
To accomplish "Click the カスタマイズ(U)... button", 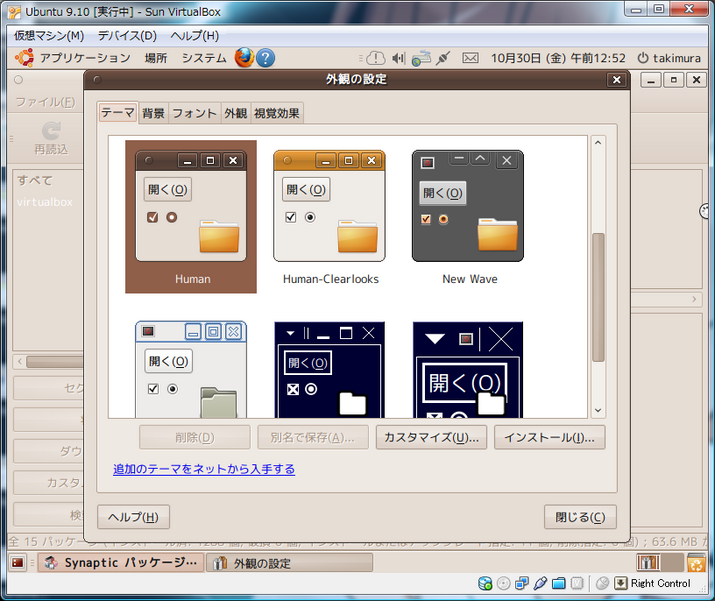I will 431,438.
